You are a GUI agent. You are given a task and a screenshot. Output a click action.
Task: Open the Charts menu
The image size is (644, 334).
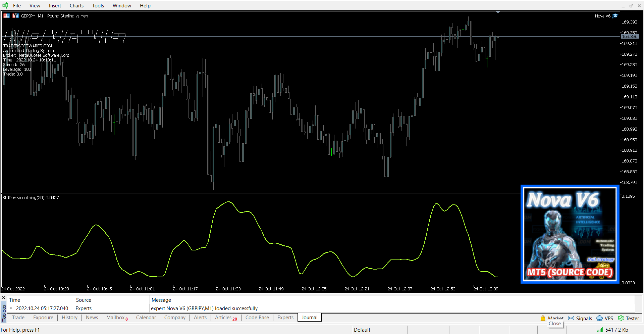(76, 5)
